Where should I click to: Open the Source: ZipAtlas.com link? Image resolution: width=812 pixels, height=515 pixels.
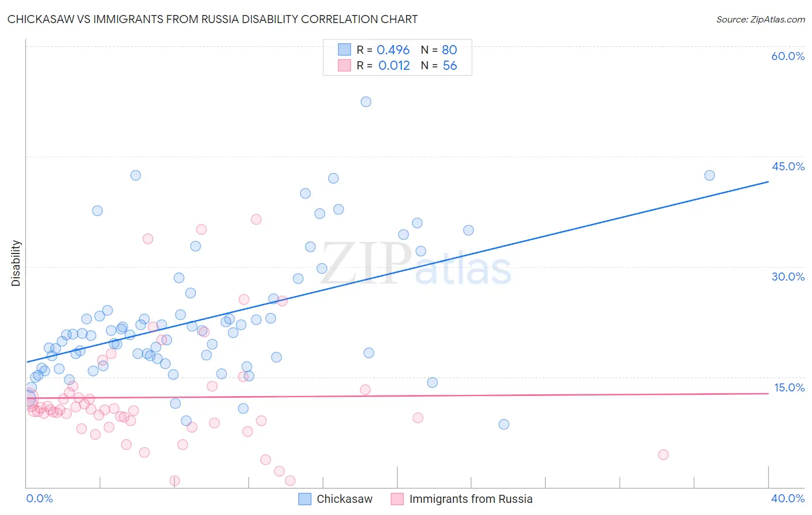761,19
